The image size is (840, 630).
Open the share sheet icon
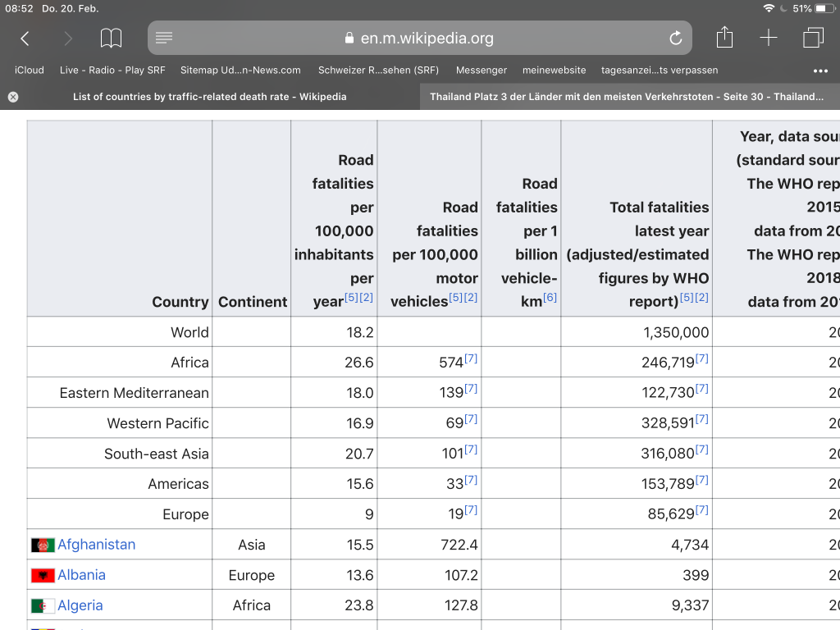[724, 38]
